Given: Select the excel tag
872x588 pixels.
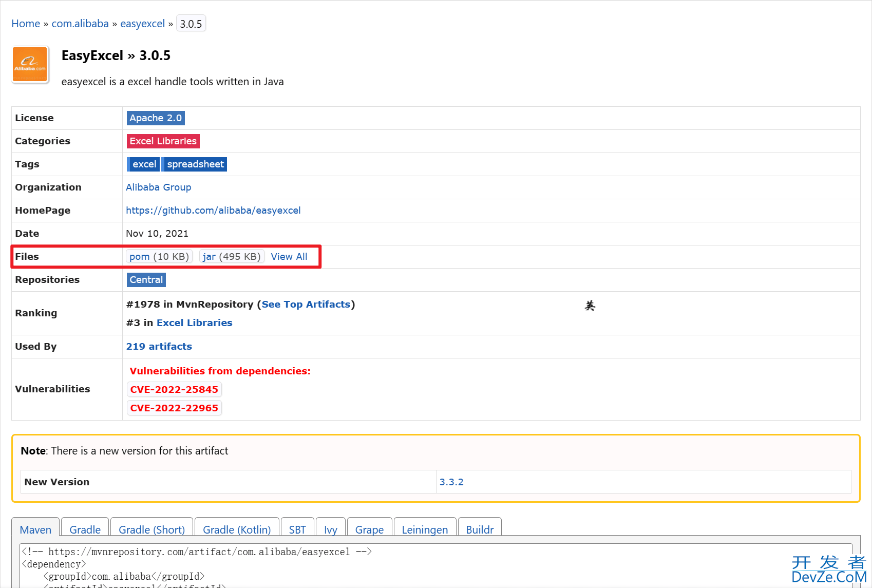Looking at the screenshot, I should click(x=144, y=164).
